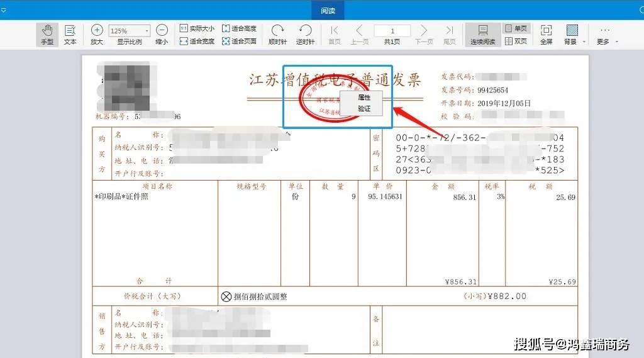644x358 pixels.
Task: Choose 验证 in the context menu
Action: pos(364,108)
